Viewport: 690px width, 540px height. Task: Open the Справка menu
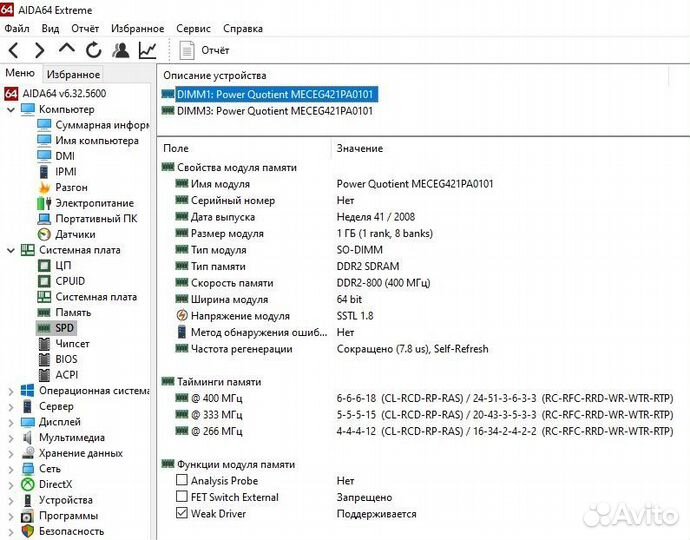click(x=243, y=29)
